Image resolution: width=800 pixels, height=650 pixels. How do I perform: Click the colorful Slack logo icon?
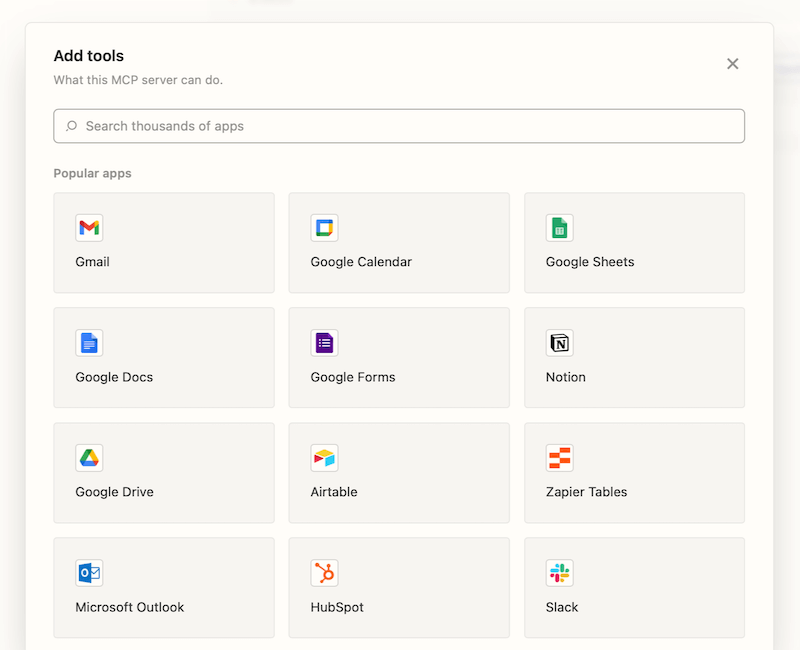point(560,573)
